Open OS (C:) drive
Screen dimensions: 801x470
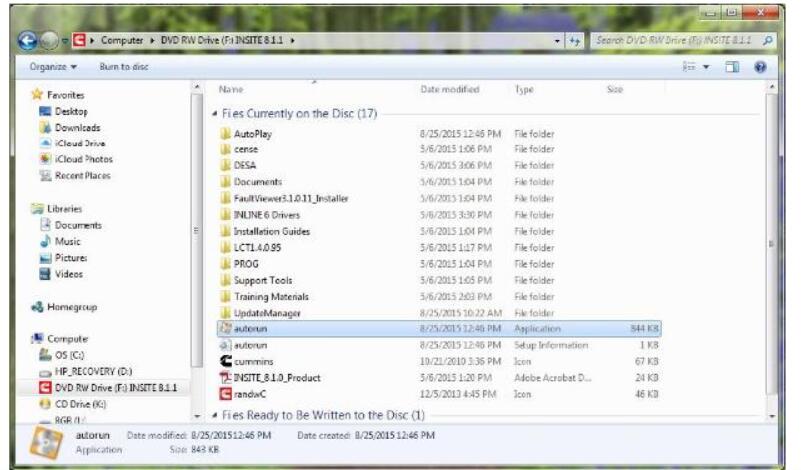point(69,355)
